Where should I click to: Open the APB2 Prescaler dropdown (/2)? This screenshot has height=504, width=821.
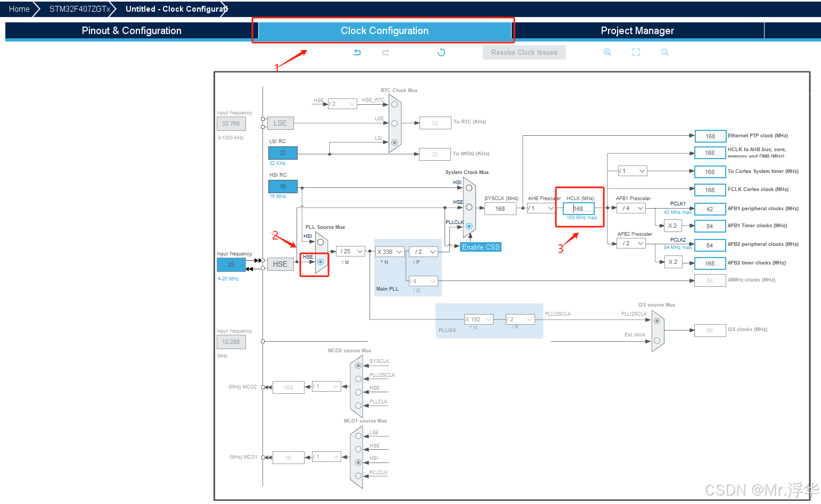tap(631, 243)
